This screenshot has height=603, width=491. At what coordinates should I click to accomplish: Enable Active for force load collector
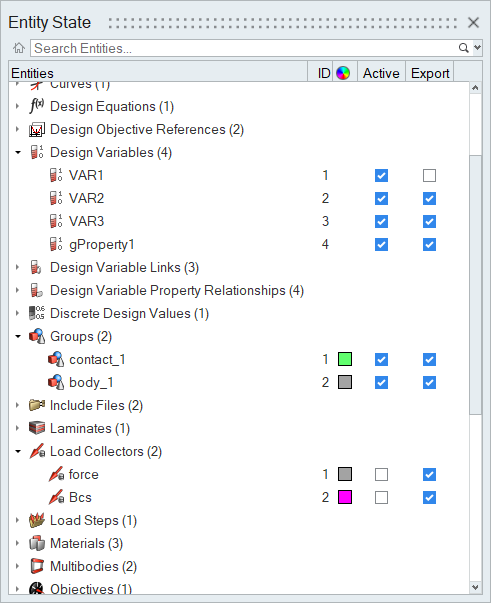coord(381,475)
